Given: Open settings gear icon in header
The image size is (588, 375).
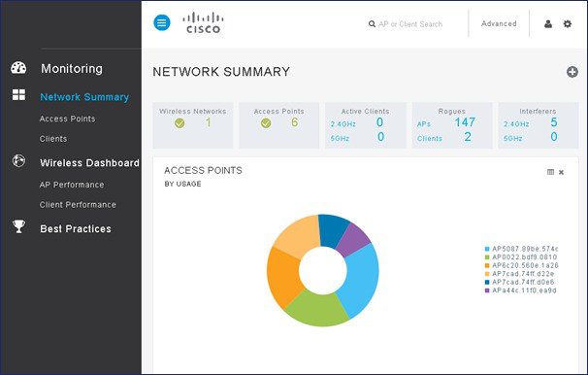Looking at the screenshot, I should click(x=568, y=24).
